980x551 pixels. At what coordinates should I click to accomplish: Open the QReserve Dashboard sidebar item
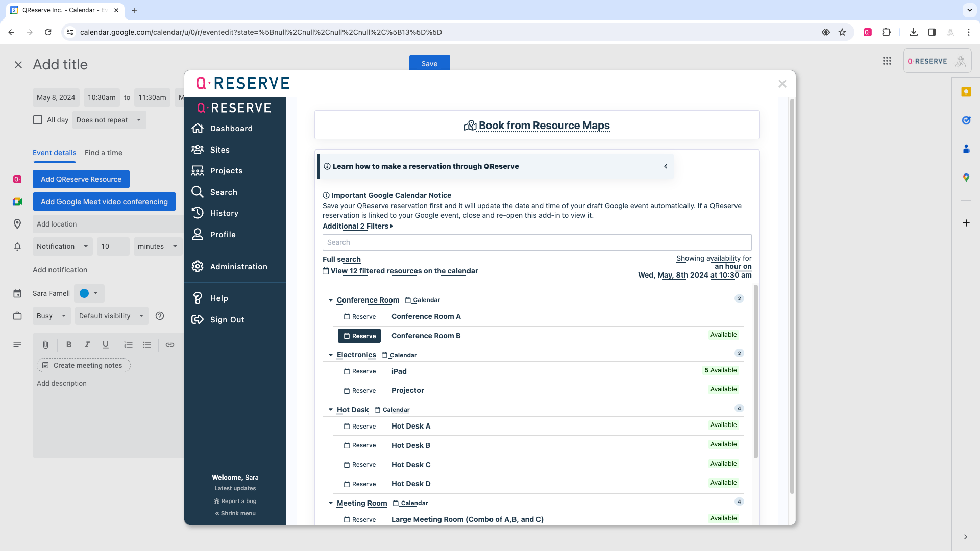231,129
